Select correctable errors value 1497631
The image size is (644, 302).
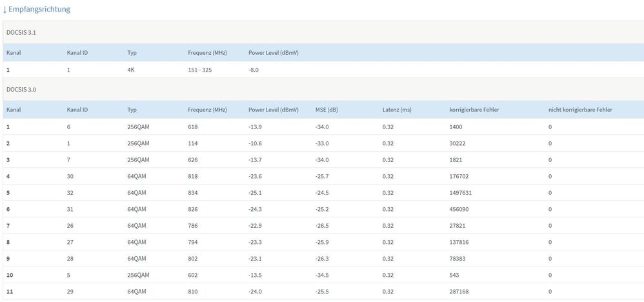coord(460,193)
